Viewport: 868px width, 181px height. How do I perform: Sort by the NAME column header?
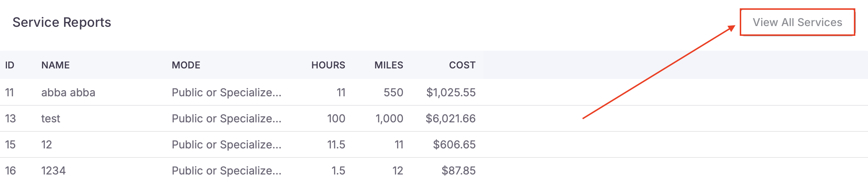pyautogui.click(x=55, y=65)
